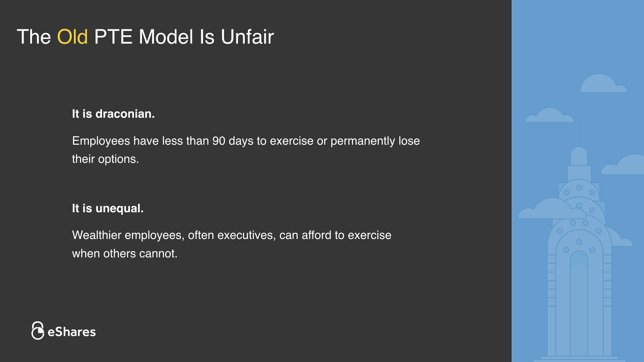Click the text their options.
The width and height of the screenshot is (644, 362).
(x=105, y=159)
